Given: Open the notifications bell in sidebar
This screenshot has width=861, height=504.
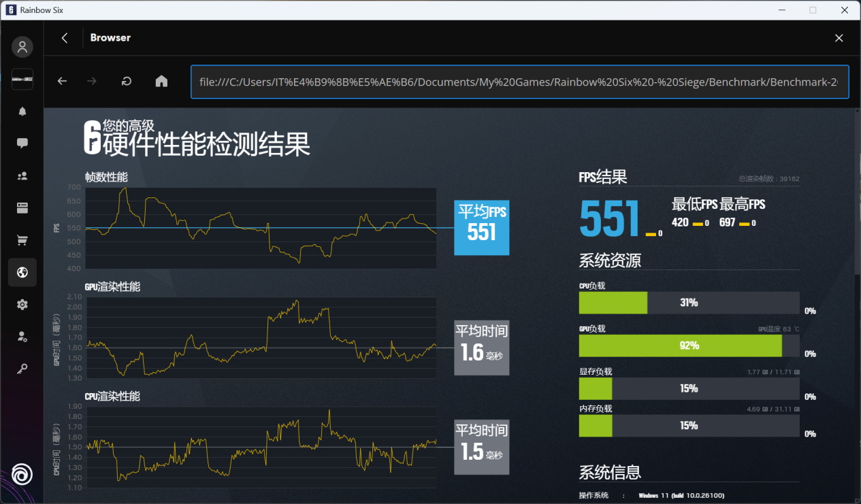Looking at the screenshot, I should (22, 112).
